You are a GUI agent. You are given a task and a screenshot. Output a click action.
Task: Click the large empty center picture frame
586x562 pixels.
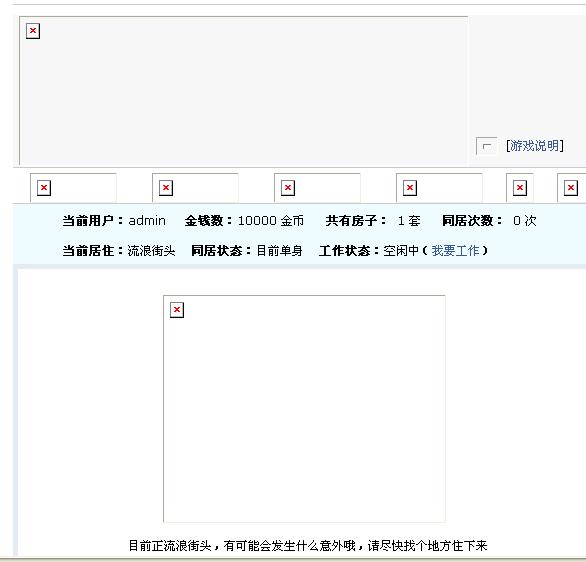(304, 409)
